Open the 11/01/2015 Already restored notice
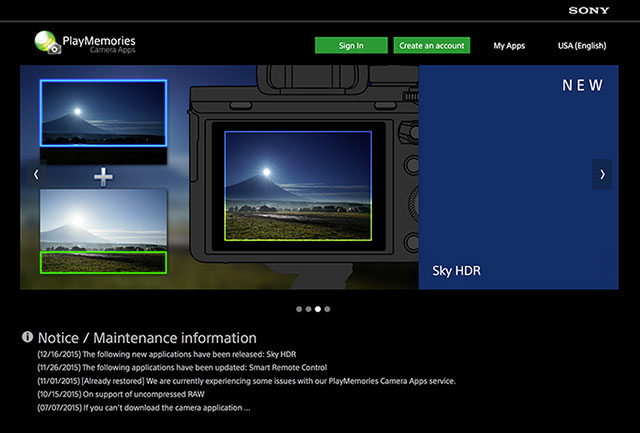Screen dimensions: 640x433 pyautogui.click(x=247, y=381)
